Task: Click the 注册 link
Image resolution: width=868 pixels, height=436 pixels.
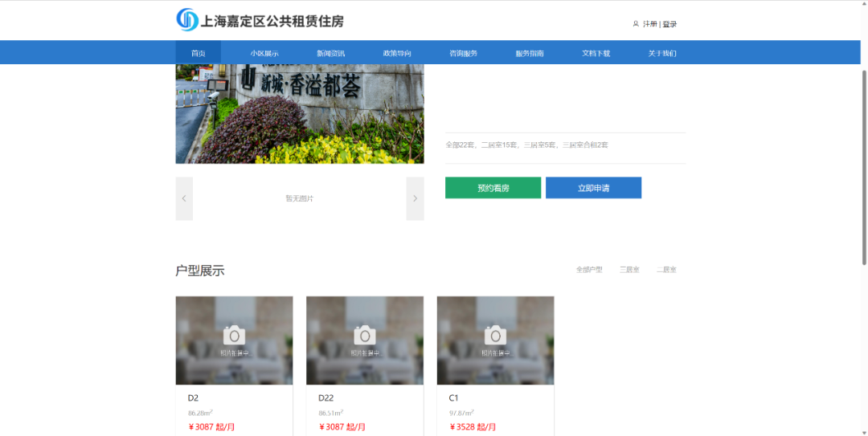Action: coord(649,24)
